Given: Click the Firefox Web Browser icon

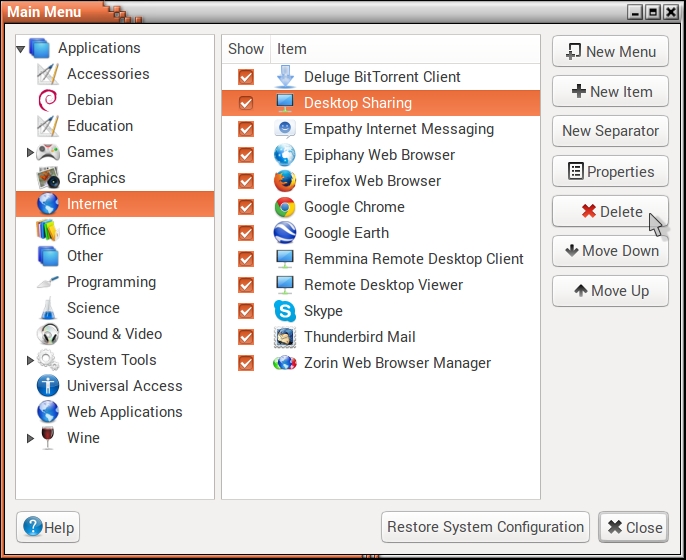Looking at the screenshot, I should click(x=285, y=181).
